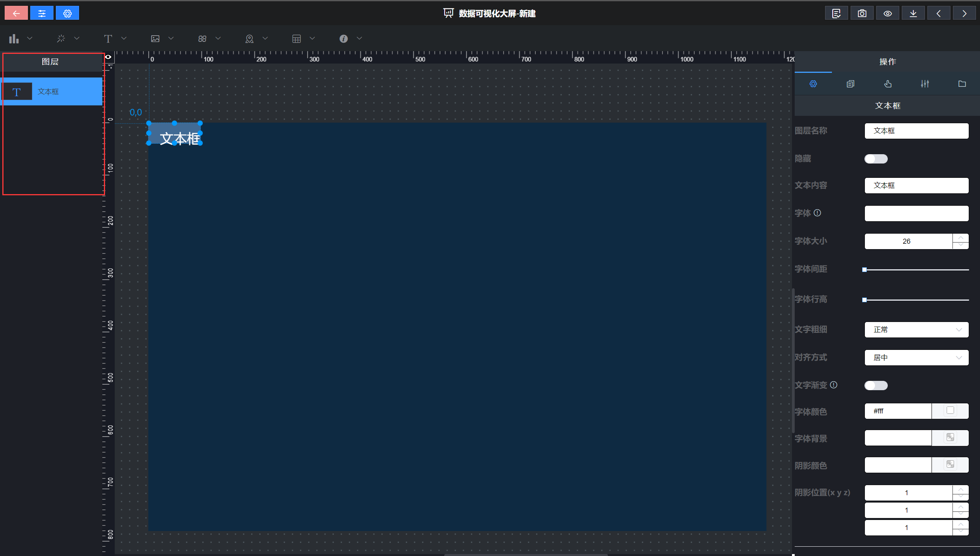The width and height of the screenshot is (980, 556).
Task: Expand the image dropdown chevron
Action: click(x=171, y=38)
